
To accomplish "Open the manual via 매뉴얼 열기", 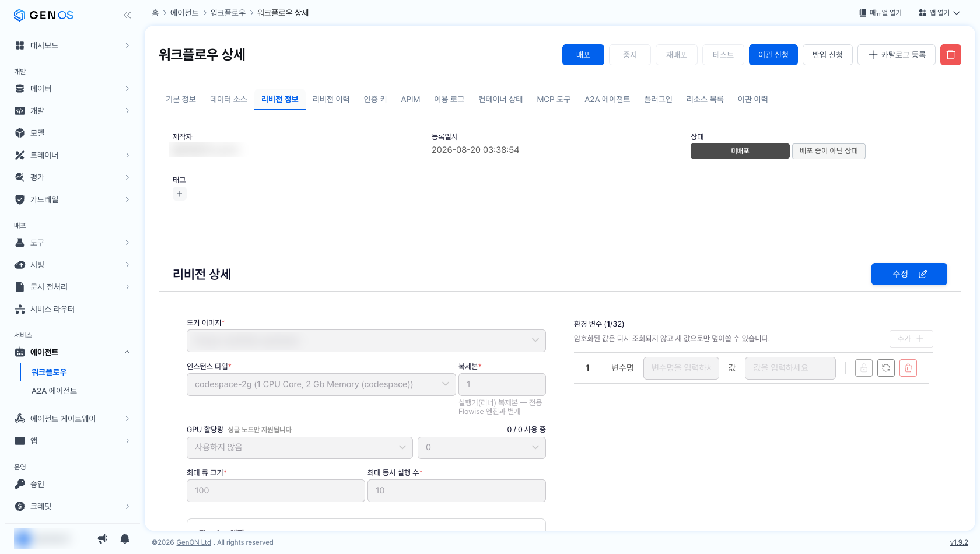I will (x=880, y=13).
